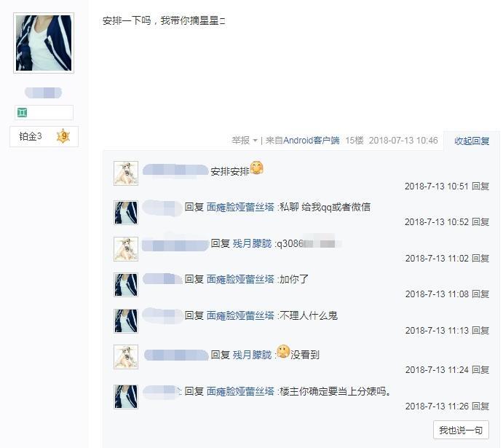This screenshot has height=448, width=503.
Task: Collapse replies with 收起回复
Action: pyautogui.click(x=472, y=141)
